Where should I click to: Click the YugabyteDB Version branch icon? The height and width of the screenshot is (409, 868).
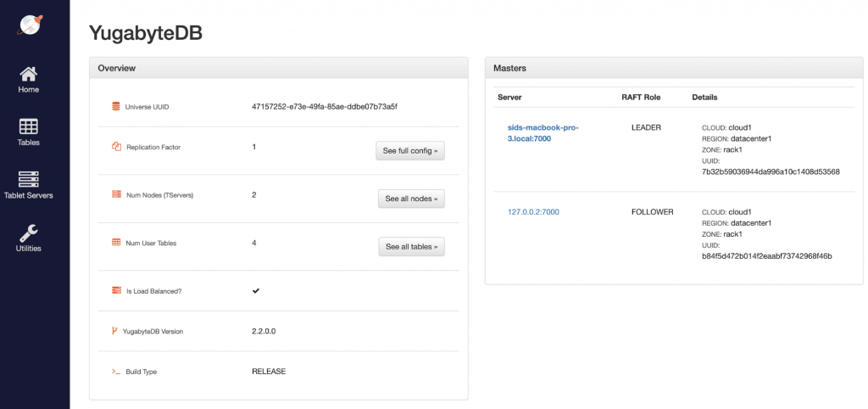tap(115, 331)
